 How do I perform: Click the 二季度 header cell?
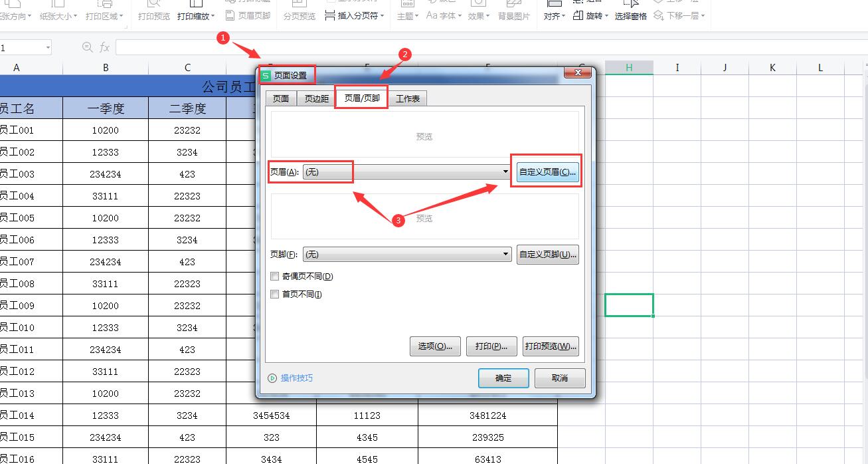point(187,108)
